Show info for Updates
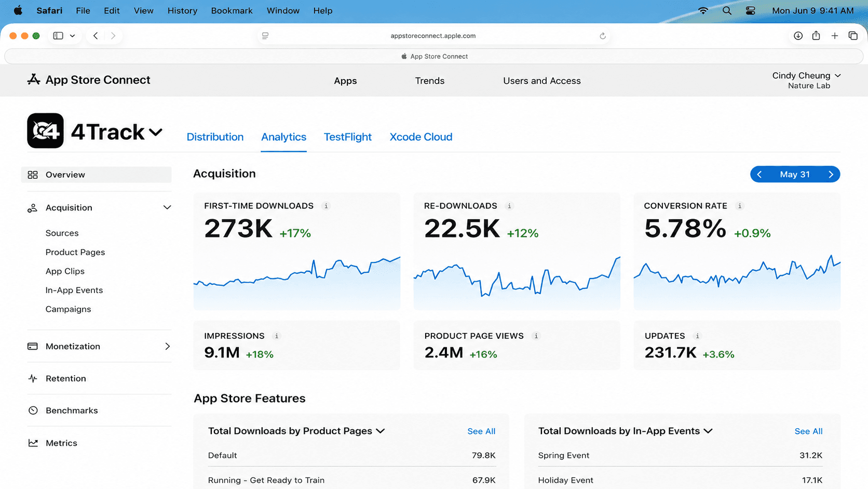The image size is (868, 489). tap(698, 336)
